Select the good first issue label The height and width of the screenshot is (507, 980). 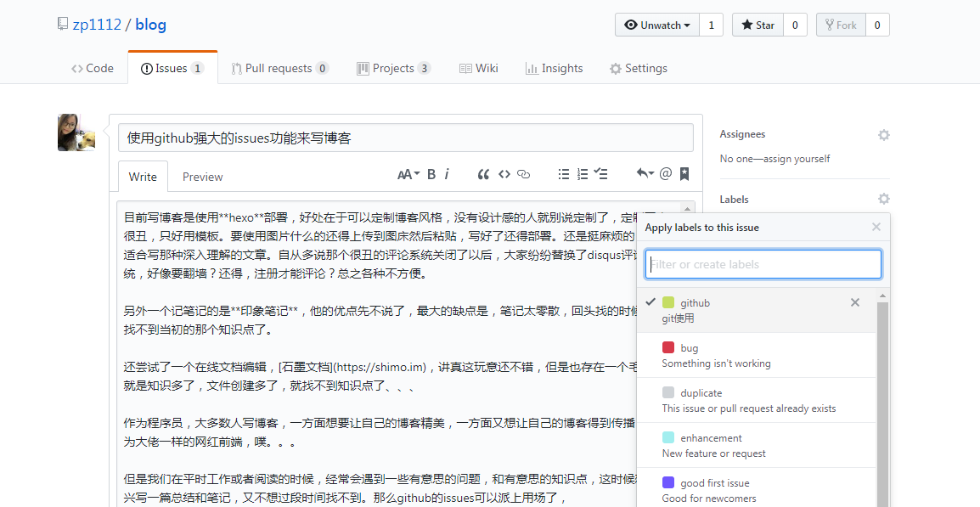[x=757, y=487]
